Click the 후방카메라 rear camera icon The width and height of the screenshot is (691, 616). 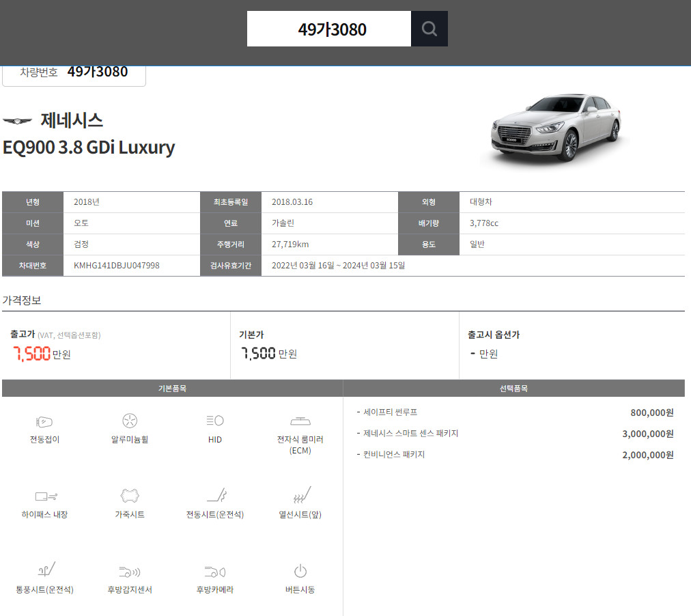pos(215,572)
